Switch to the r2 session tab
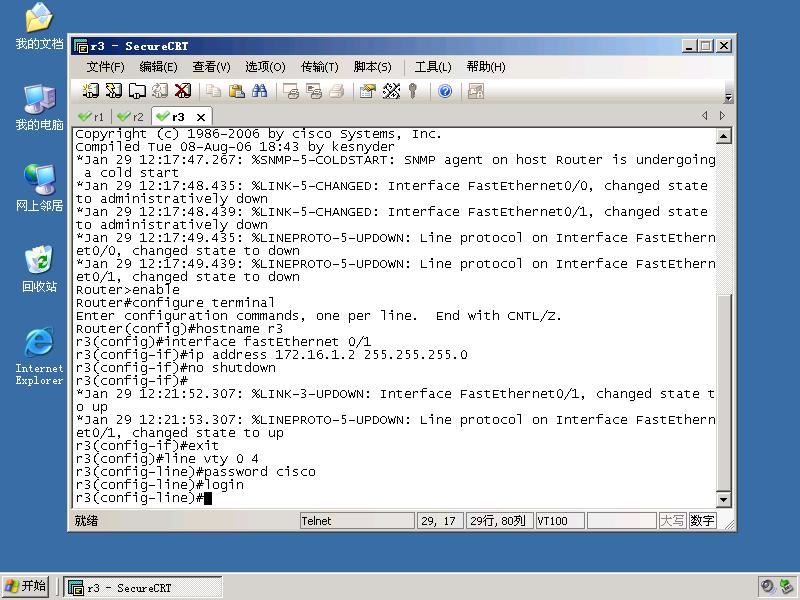This screenshot has width=800, height=600. point(131,117)
